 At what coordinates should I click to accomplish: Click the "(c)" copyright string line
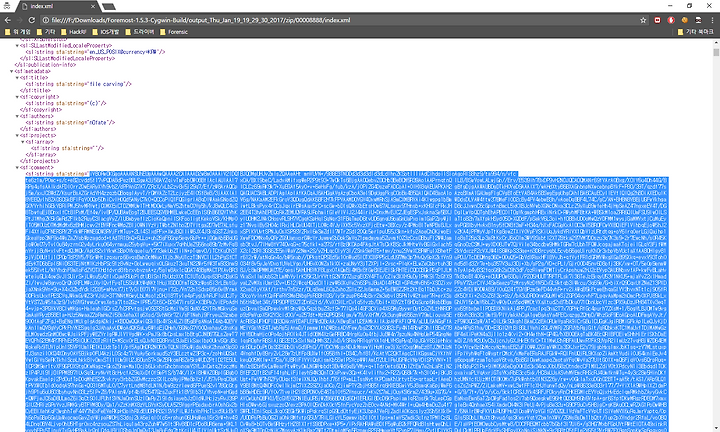[66, 104]
